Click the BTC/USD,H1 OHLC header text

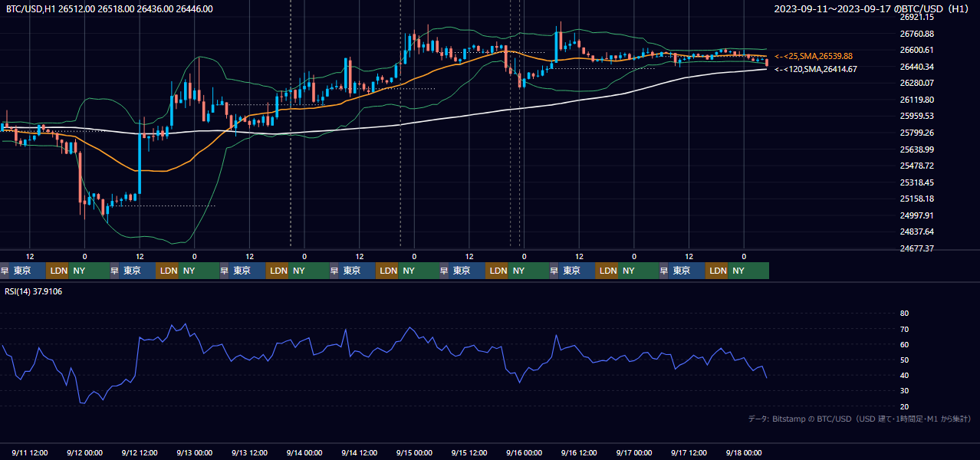109,9
